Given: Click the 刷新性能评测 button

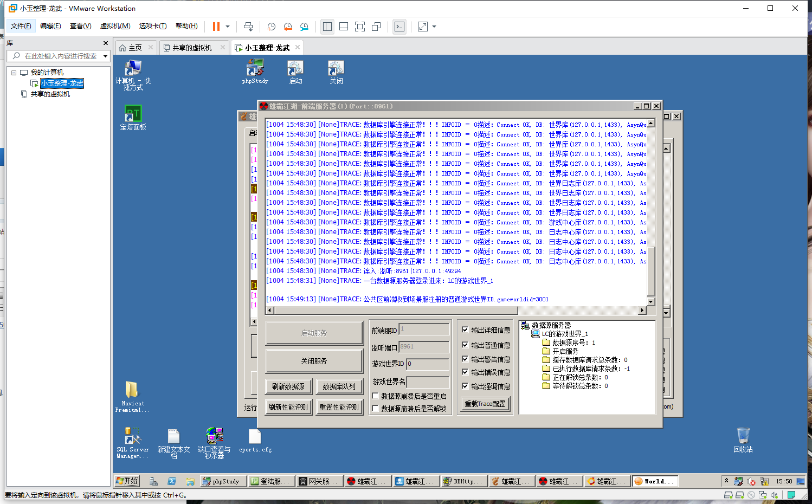Looking at the screenshot, I should click(x=288, y=407).
